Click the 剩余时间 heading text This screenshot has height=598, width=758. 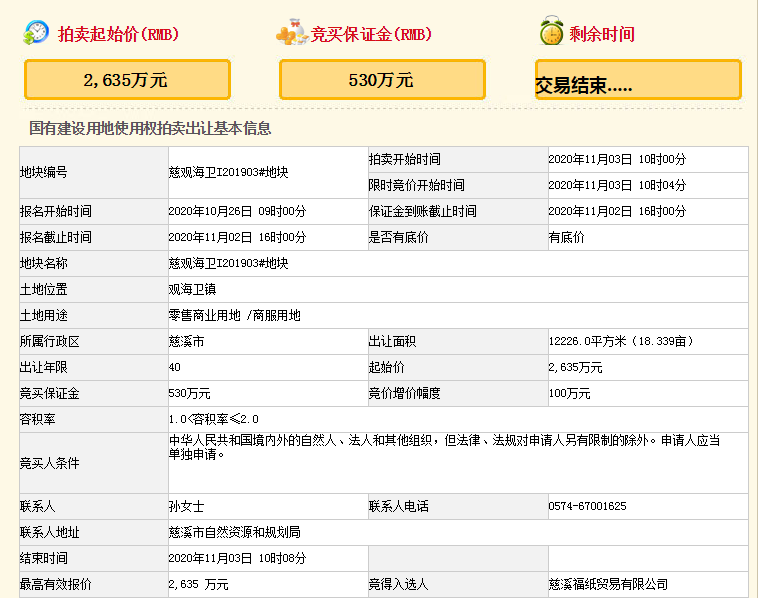coord(602,34)
